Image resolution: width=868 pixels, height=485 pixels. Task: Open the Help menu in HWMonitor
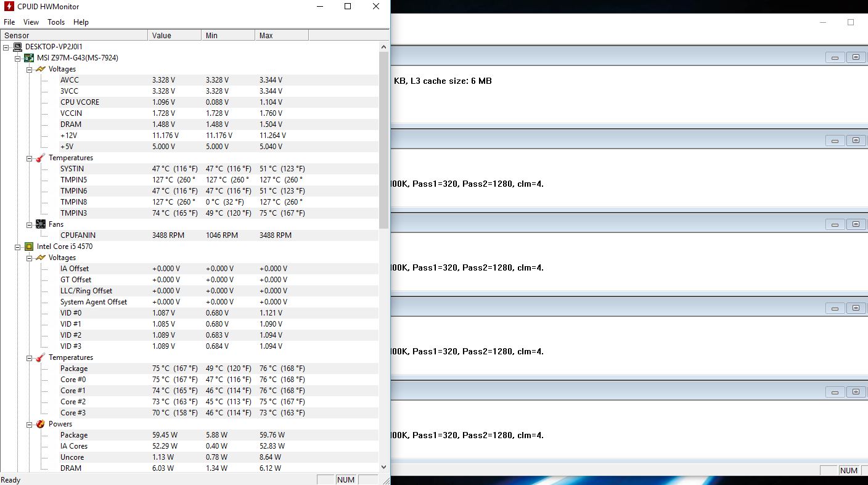click(81, 22)
